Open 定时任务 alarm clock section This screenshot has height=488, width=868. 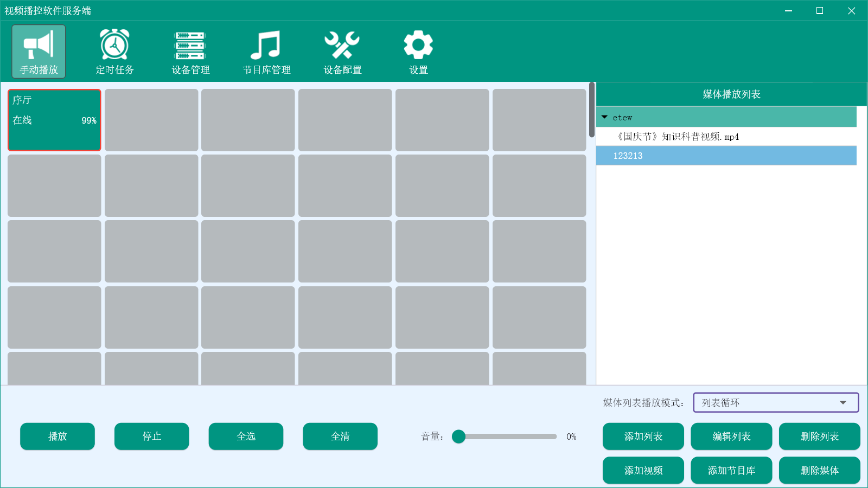[x=114, y=52]
